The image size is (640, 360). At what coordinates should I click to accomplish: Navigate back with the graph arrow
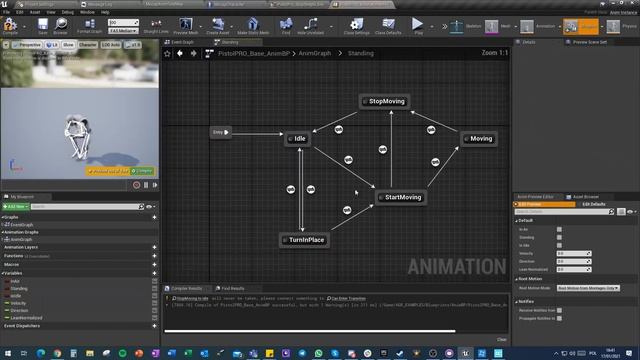click(180, 53)
